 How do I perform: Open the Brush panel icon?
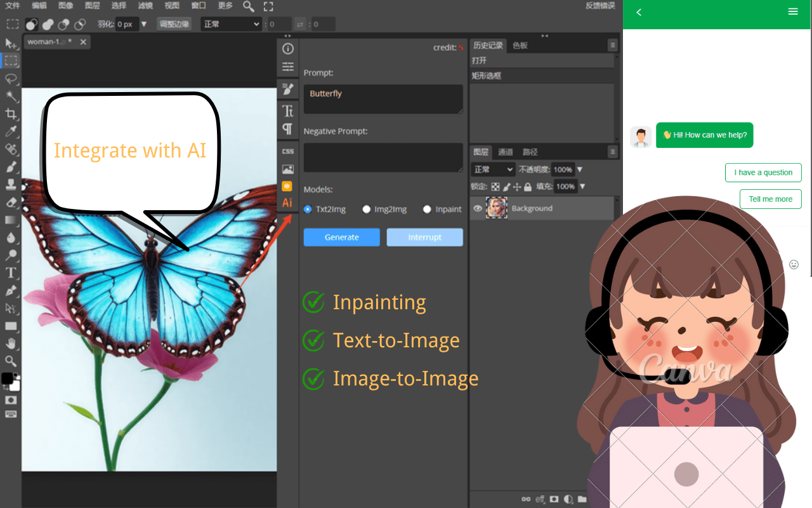288,89
